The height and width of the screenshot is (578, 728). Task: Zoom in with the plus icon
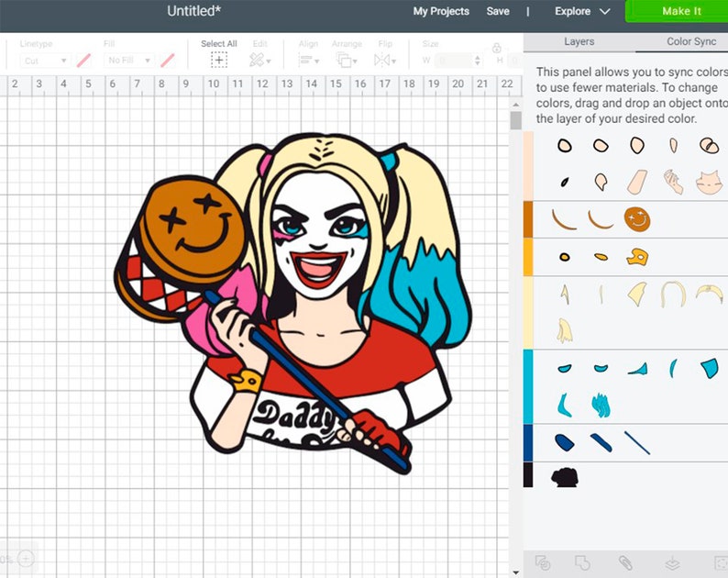(x=26, y=558)
